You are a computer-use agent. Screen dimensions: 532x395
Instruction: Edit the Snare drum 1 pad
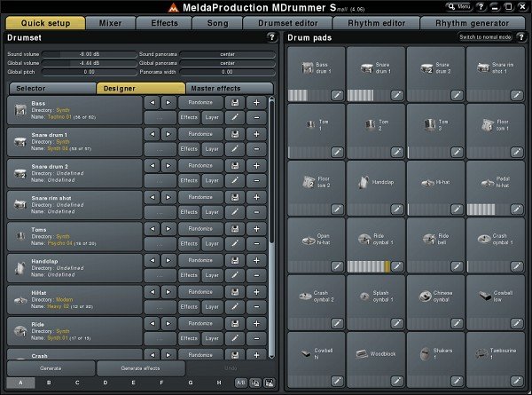click(396, 96)
